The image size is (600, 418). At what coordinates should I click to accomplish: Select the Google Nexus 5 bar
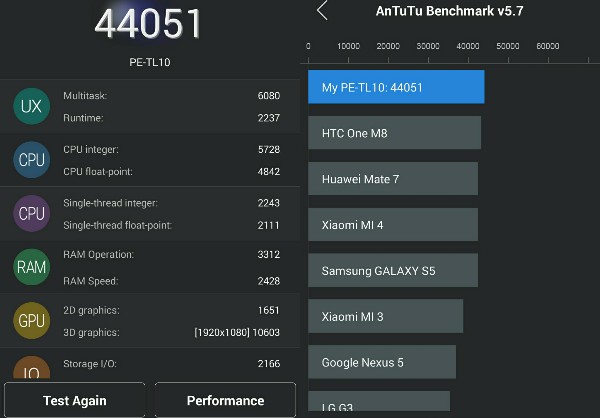pyautogui.click(x=382, y=362)
